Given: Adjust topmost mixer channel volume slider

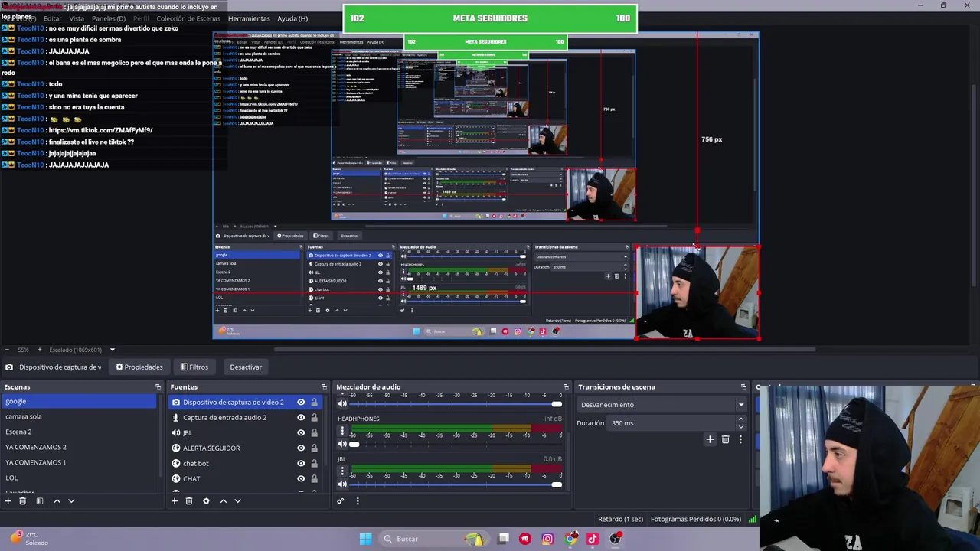Looking at the screenshot, I should [456, 404].
